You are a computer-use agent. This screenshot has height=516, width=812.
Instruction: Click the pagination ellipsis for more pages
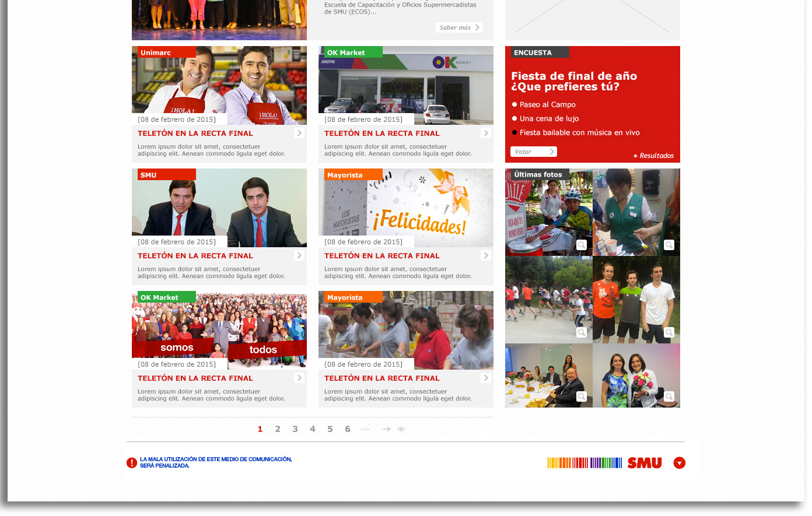click(365, 429)
